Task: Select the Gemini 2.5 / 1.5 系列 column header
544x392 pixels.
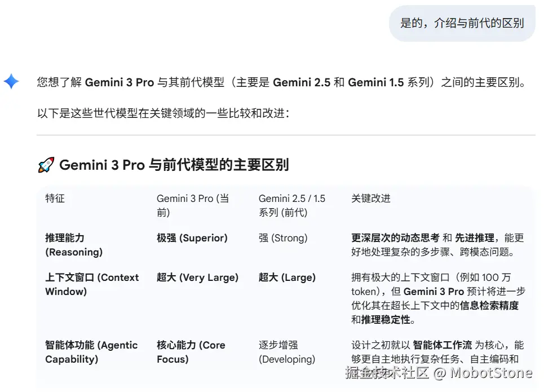Action: pos(291,205)
